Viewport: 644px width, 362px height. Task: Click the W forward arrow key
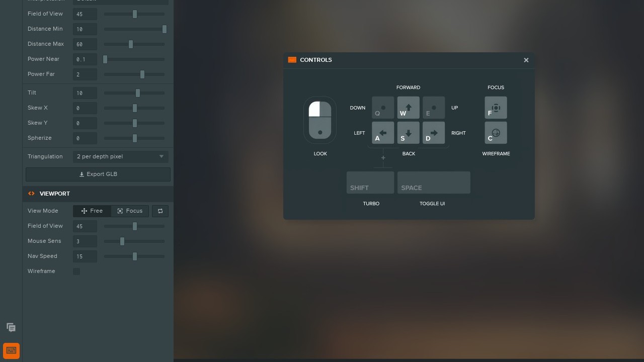point(408,108)
